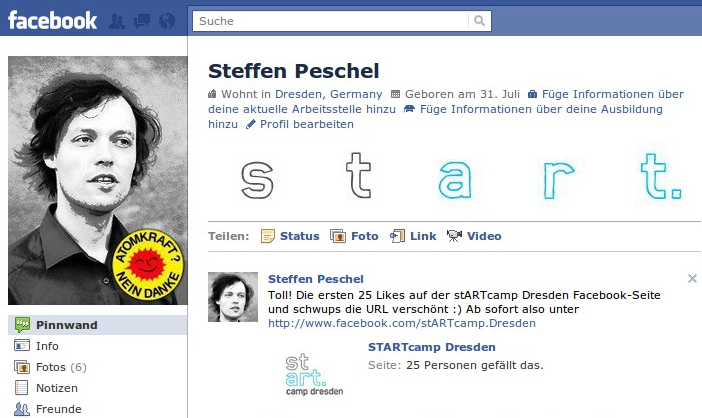Share a Foto

tap(354, 236)
